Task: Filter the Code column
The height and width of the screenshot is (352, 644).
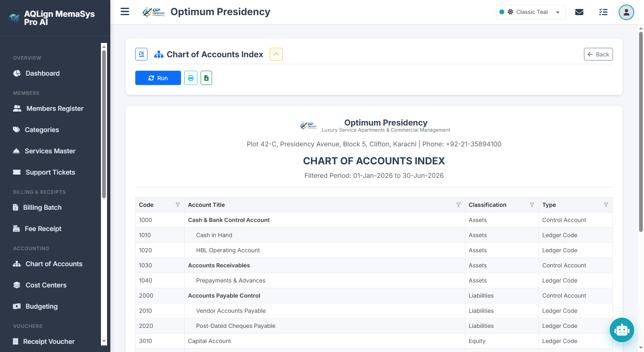Action: click(x=178, y=205)
